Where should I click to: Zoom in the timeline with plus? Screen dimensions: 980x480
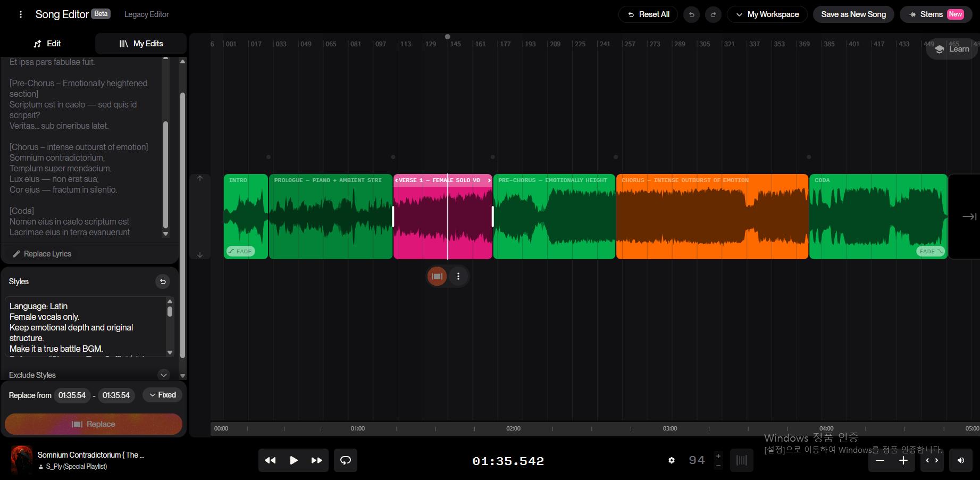pos(903,460)
